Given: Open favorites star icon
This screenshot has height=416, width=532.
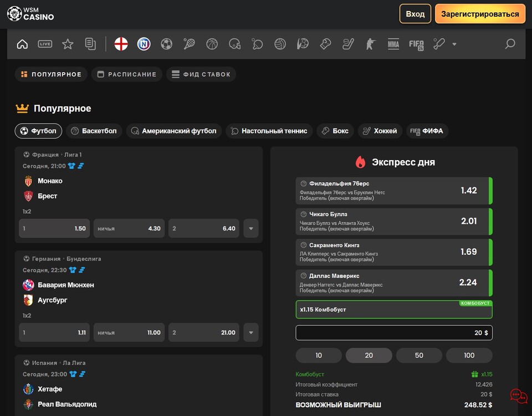Looking at the screenshot, I should [x=68, y=44].
